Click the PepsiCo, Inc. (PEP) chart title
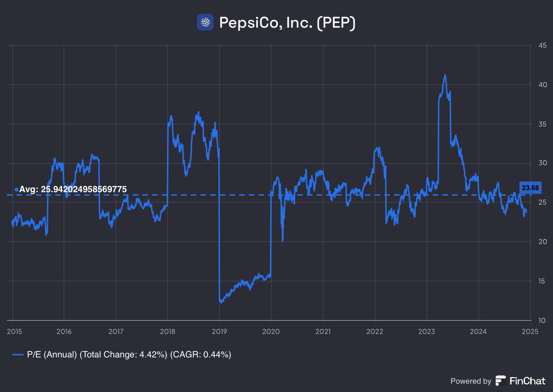The height and width of the screenshot is (392, 553). tap(287, 22)
